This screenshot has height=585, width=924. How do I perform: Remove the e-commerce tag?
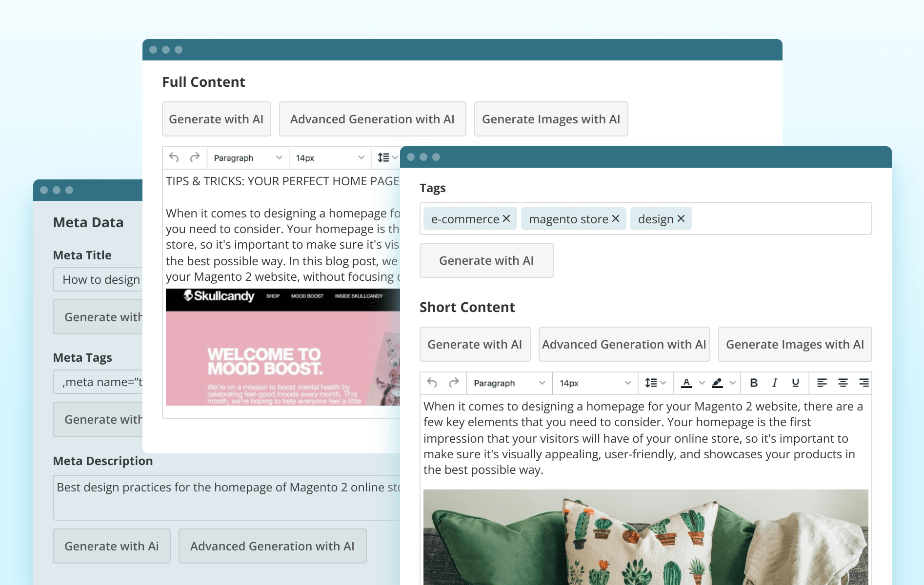(507, 218)
